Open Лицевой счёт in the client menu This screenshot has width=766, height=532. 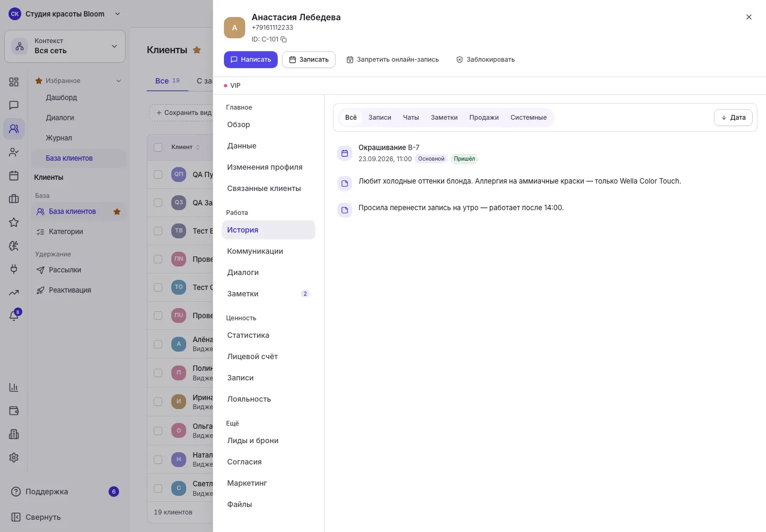pos(269,356)
